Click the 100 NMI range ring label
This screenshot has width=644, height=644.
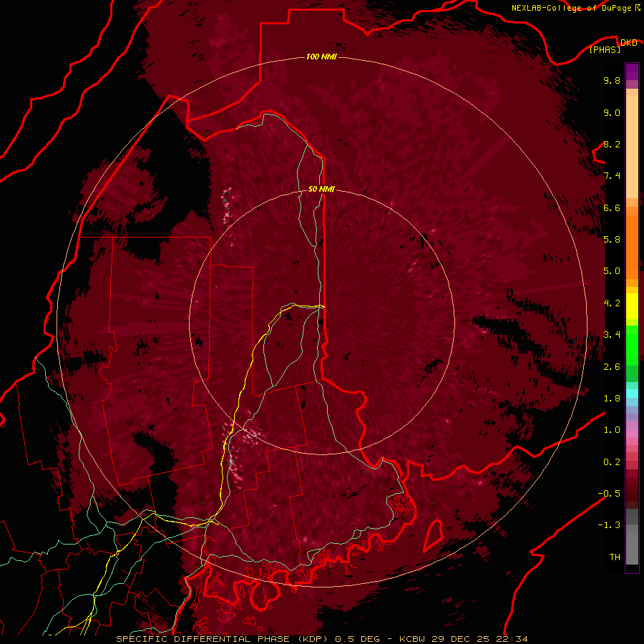(x=321, y=57)
